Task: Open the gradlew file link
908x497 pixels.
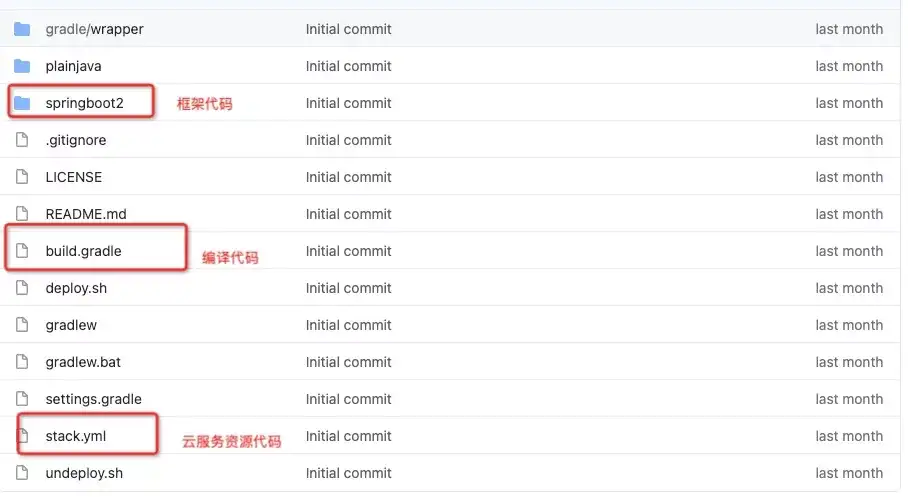Action: 71,325
